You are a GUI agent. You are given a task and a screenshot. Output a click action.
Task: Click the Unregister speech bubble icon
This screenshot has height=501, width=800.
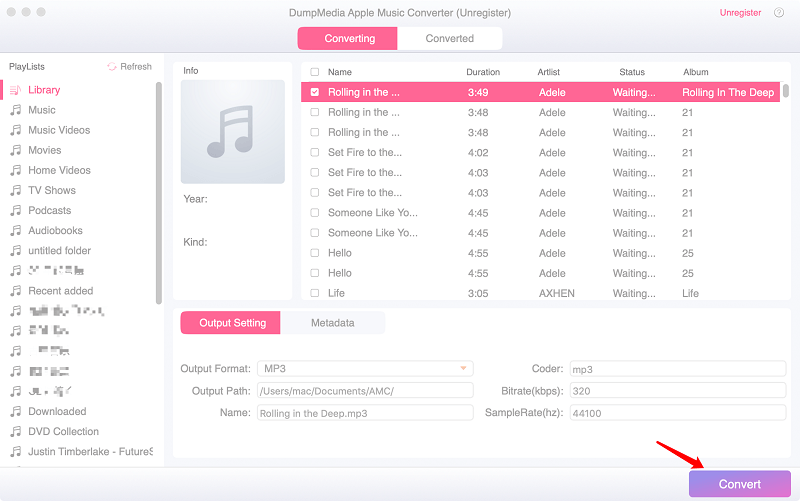(778, 13)
